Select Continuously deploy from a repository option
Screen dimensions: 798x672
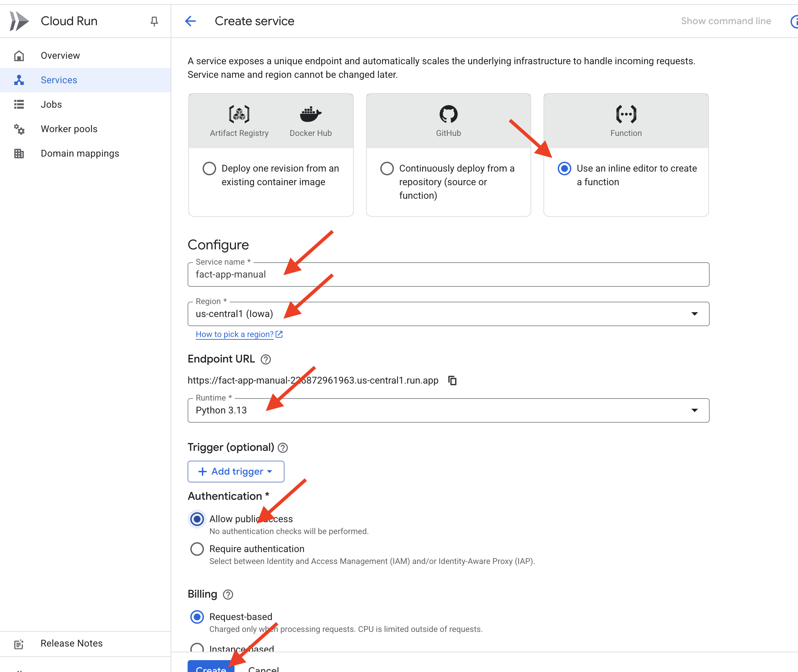click(x=387, y=169)
